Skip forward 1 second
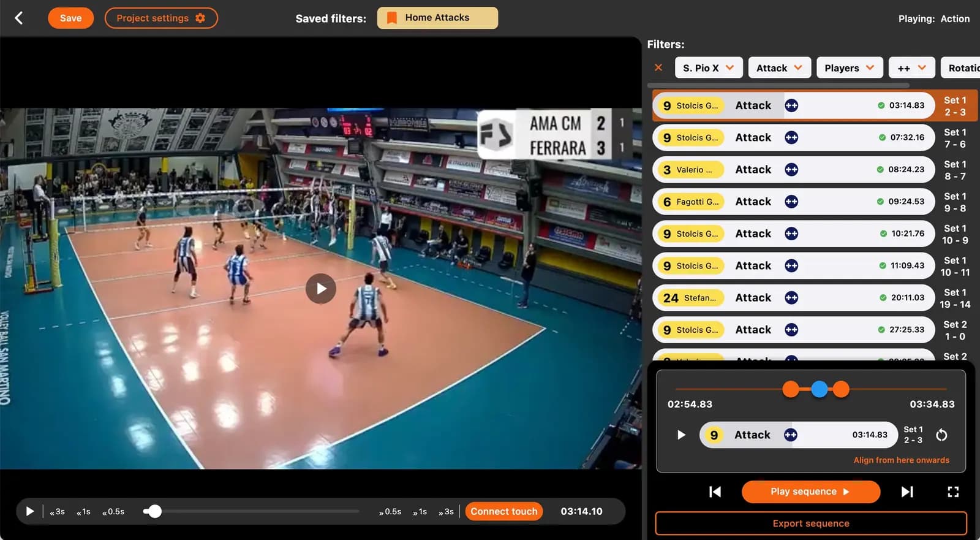 pyautogui.click(x=420, y=512)
